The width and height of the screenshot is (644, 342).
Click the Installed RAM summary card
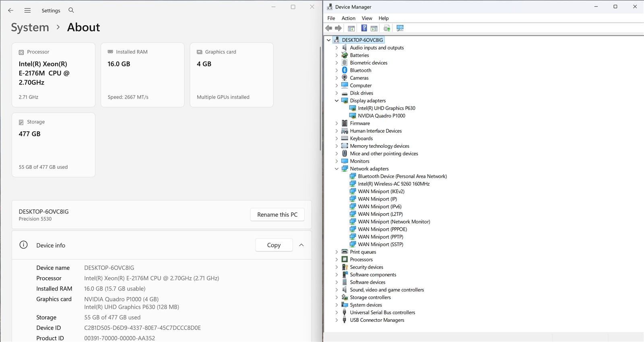[142, 75]
